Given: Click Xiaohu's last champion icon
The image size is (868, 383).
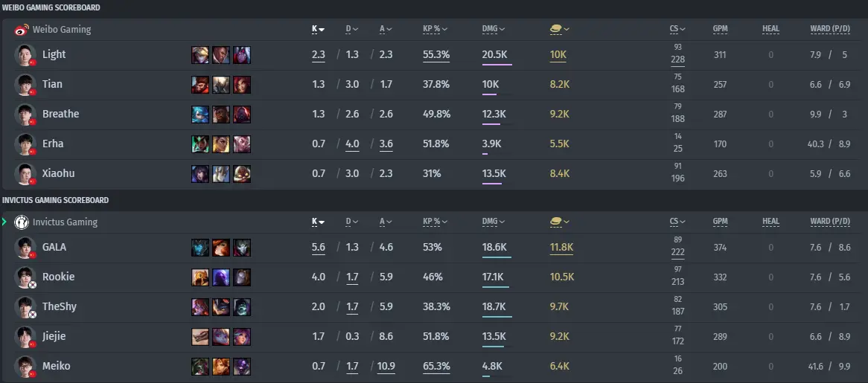Looking at the screenshot, I should 242,173.
